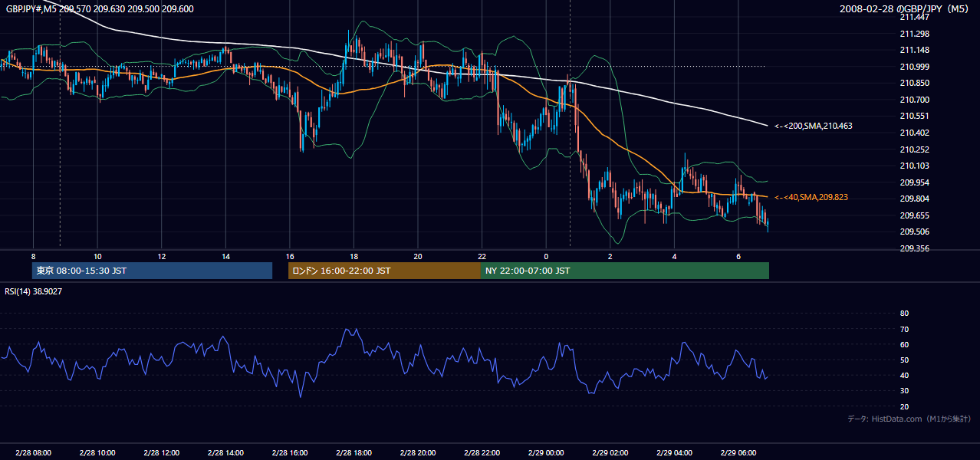Click the 2/28 22:00 time label
The image size is (980, 460).
[482, 453]
